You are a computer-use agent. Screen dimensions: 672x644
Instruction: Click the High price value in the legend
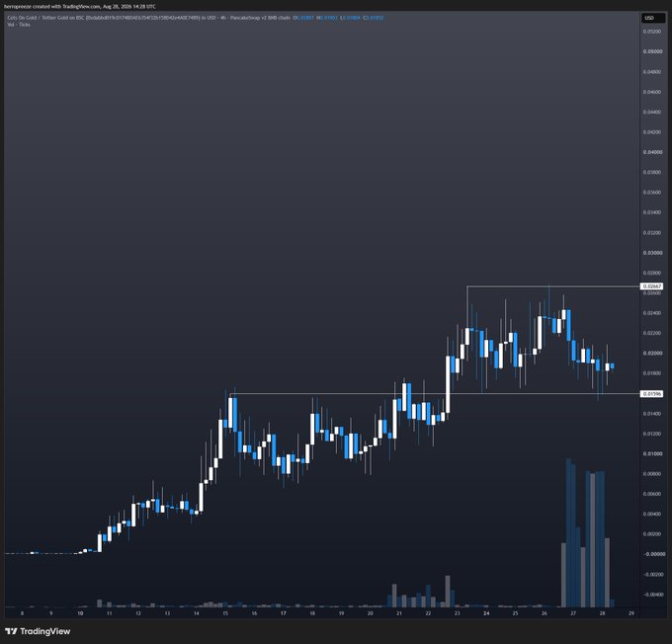point(327,18)
